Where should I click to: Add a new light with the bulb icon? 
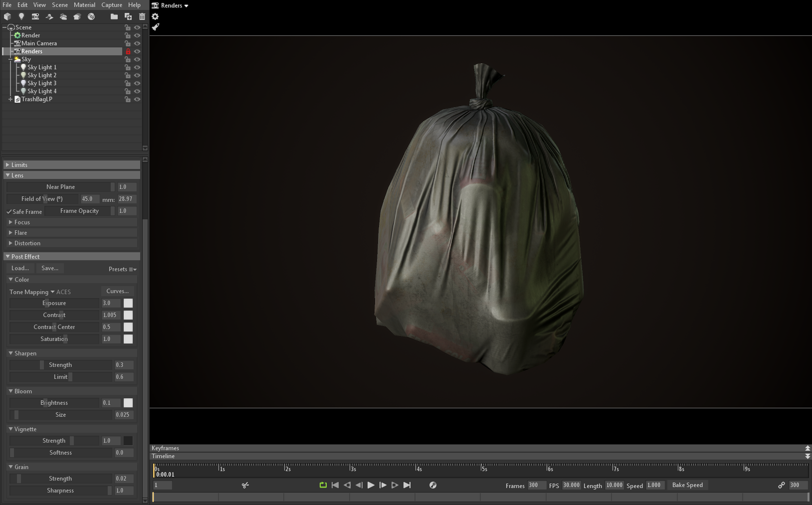click(x=21, y=16)
